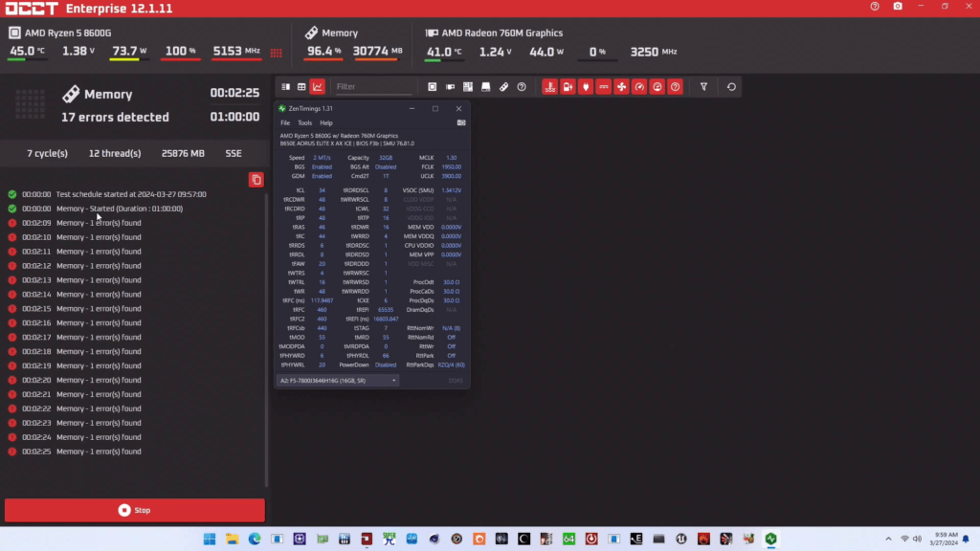Open the funnel filter options

[703, 87]
